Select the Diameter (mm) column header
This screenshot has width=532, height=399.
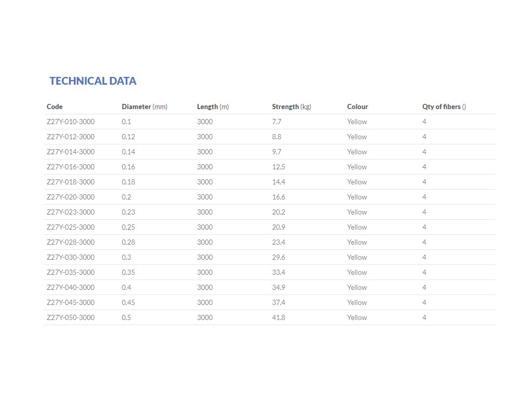coord(144,107)
